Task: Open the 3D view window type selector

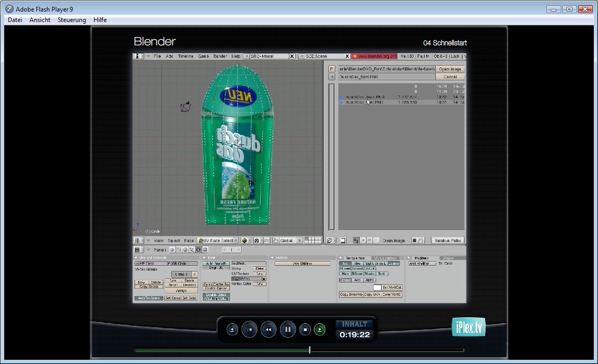Action: click(x=138, y=241)
